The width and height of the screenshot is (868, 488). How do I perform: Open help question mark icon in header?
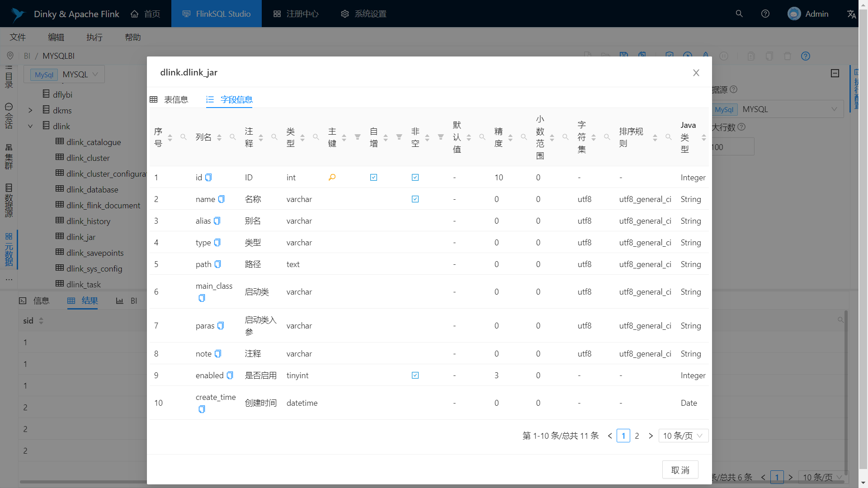tap(765, 14)
